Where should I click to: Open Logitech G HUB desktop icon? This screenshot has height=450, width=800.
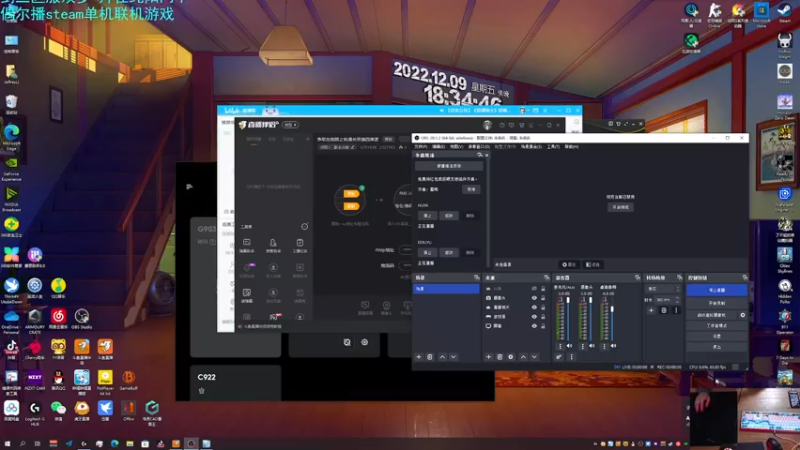(35, 411)
